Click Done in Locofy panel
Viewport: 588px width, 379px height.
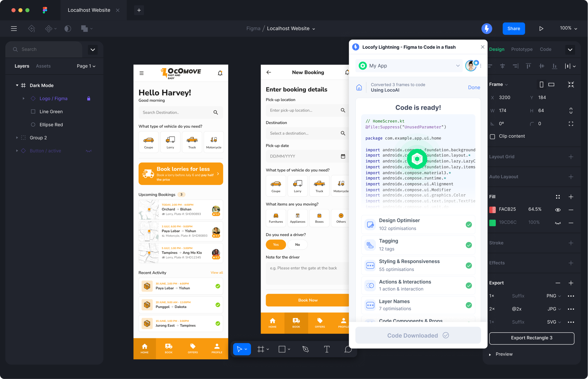tap(474, 87)
